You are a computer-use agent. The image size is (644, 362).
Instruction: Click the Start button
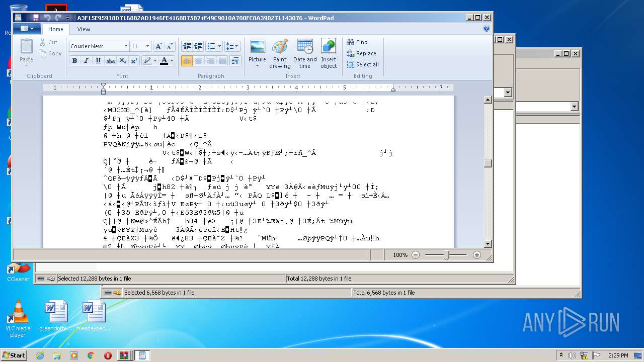click(x=14, y=355)
